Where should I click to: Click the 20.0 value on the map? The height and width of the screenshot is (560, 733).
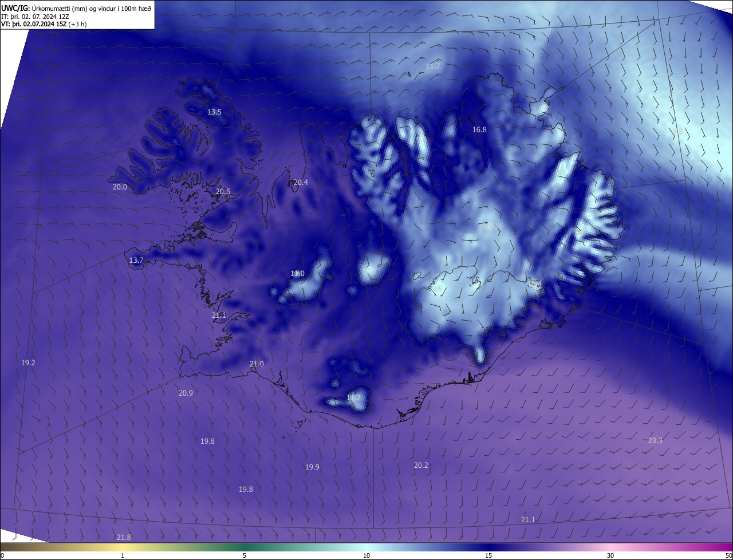click(x=120, y=187)
